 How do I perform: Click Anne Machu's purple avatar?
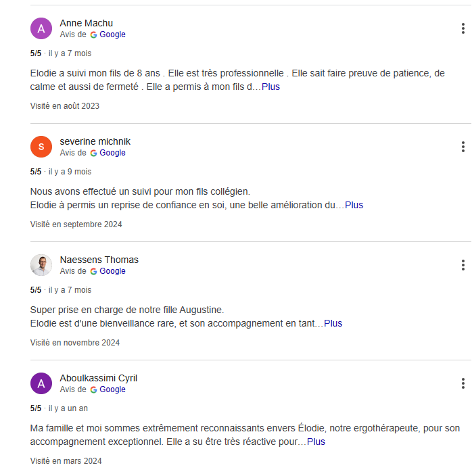(41, 28)
